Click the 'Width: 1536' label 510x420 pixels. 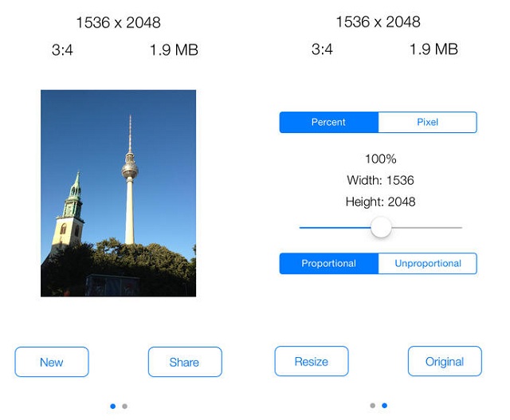coord(381,180)
